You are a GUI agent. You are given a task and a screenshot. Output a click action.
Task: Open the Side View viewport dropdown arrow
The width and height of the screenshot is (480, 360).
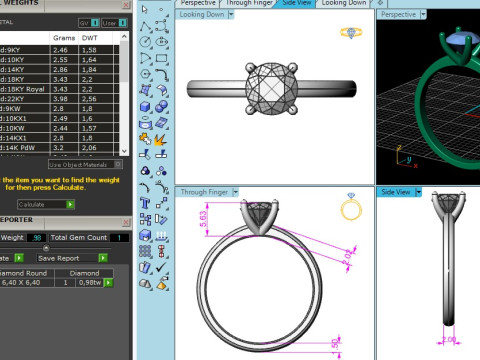point(418,192)
